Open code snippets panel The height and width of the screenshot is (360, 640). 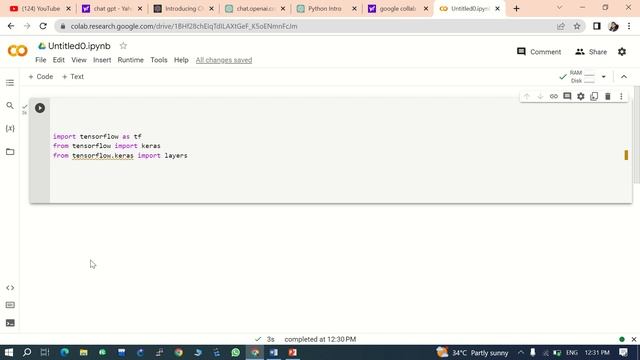pyautogui.click(x=10, y=288)
